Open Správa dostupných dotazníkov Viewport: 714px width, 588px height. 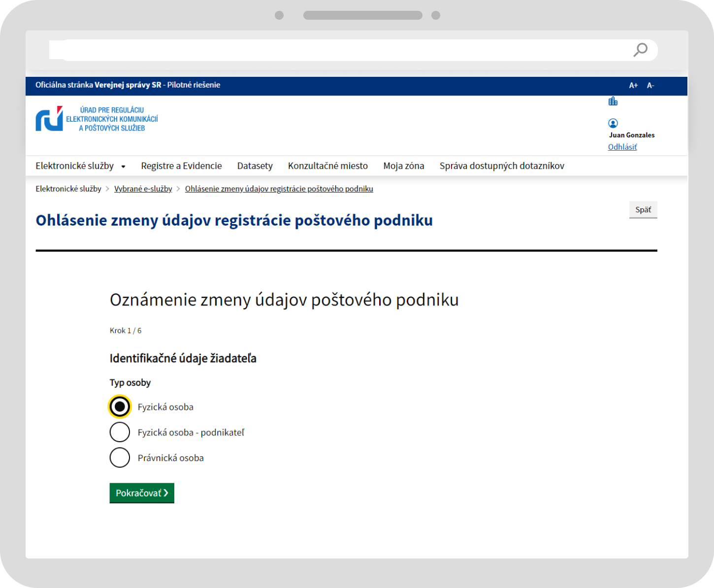[501, 166]
